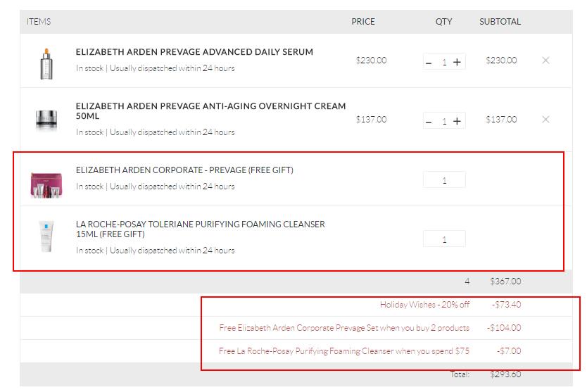Open La Roche-Posay cleanser gift image
The height and width of the screenshot is (392, 587).
click(x=46, y=236)
